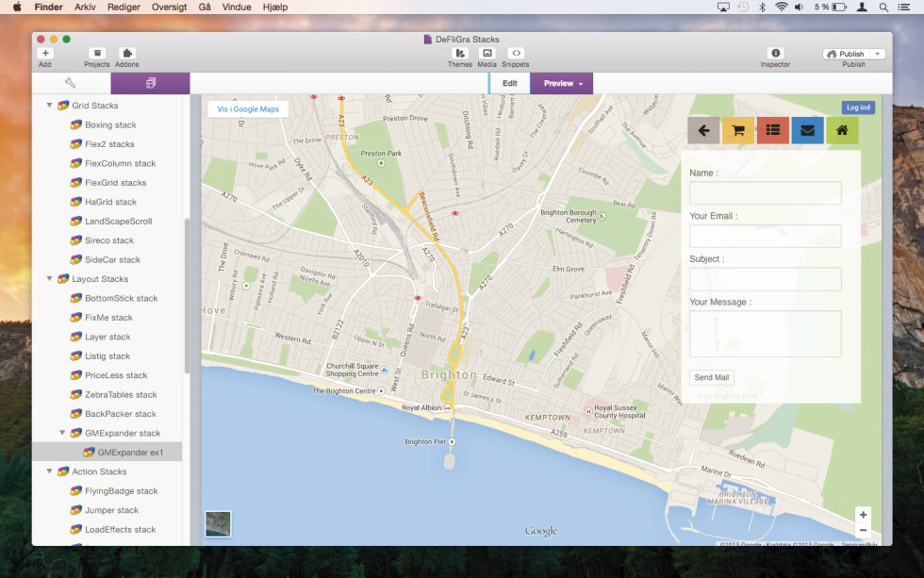Select the HaGrid stack page
This screenshot has height=578, width=924.
pyautogui.click(x=111, y=202)
